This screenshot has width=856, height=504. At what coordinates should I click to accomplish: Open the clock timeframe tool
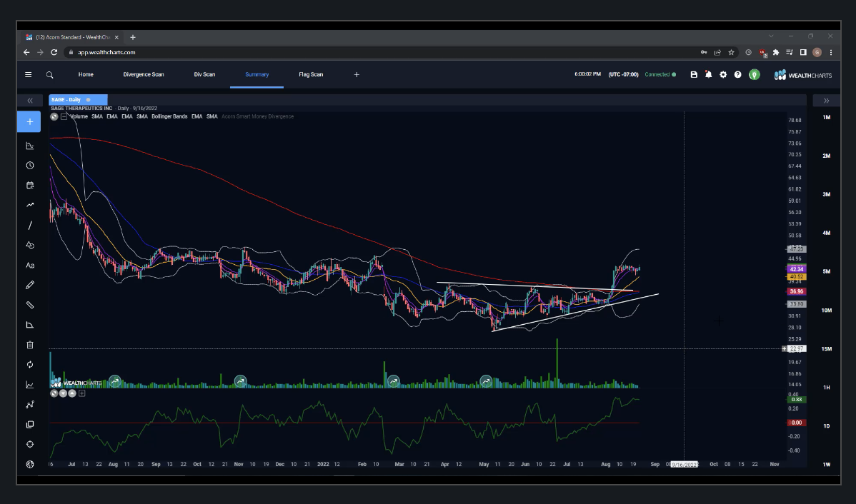click(30, 166)
